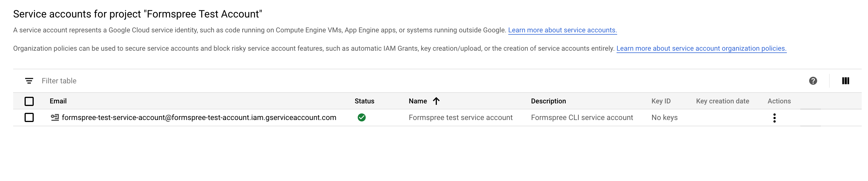Click the Description column header

point(548,101)
